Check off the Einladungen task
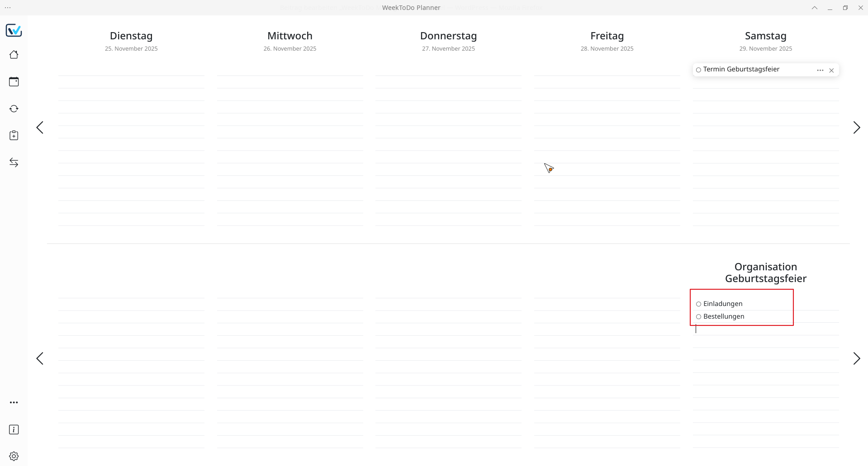The image size is (868, 466). point(698,304)
